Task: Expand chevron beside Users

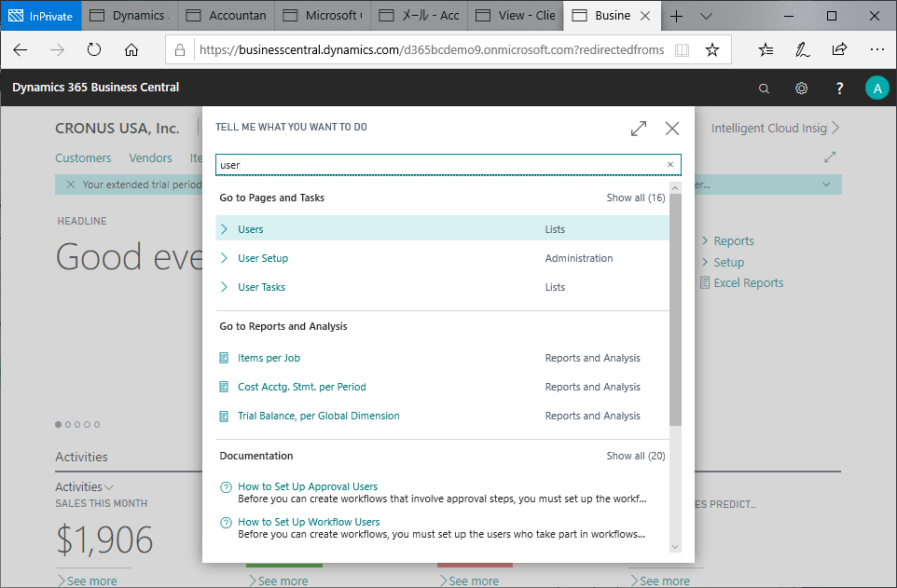Action: [224, 229]
